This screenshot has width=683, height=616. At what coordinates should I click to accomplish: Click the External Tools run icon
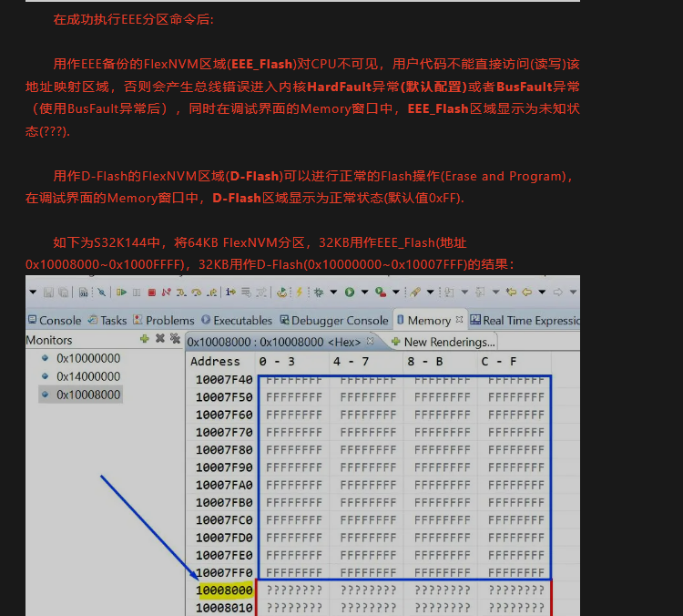pyautogui.click(x=381, y=293)
